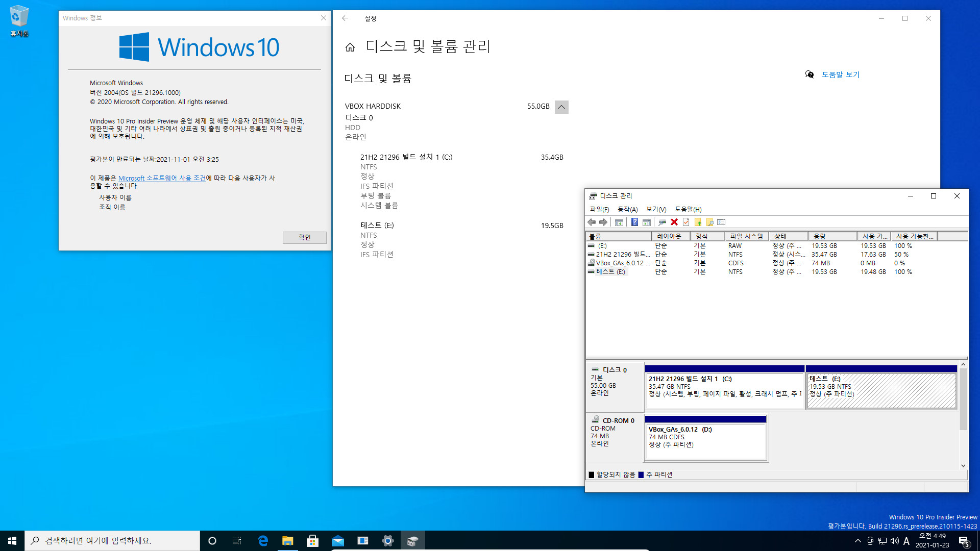Collapse the VBOX HARDDISK chevron
Image resolution: width=980 pixels, height=551 pixels.
click(x=561, y=107)
